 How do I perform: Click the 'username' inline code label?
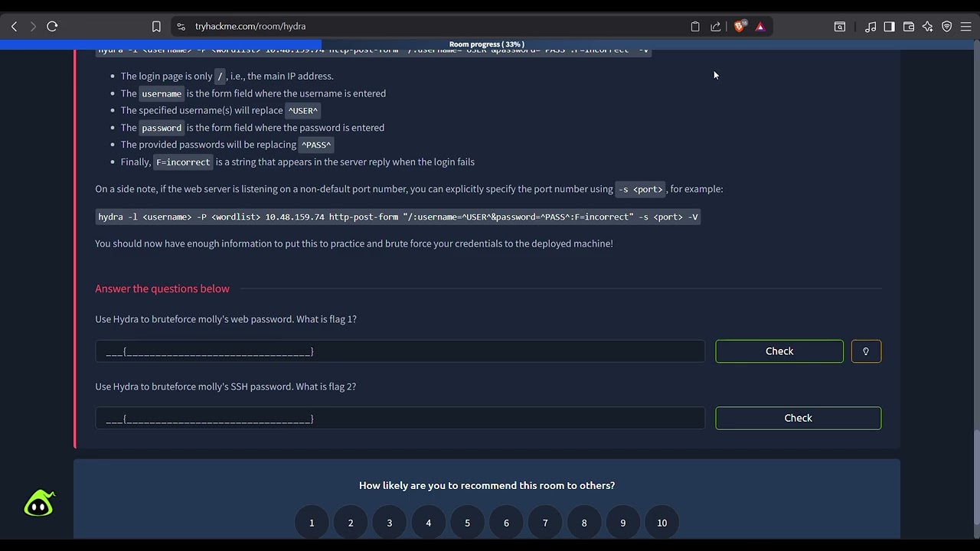162,94
